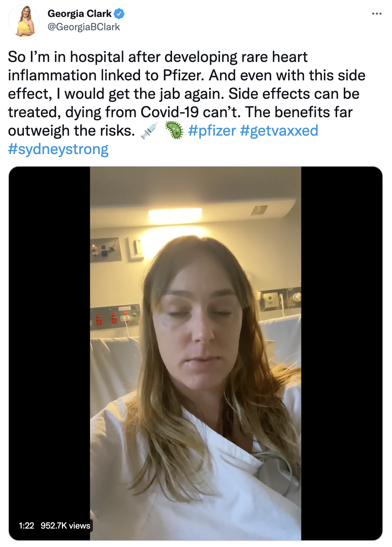Open the #getvaxxed hashtag

tap(279, 130)
